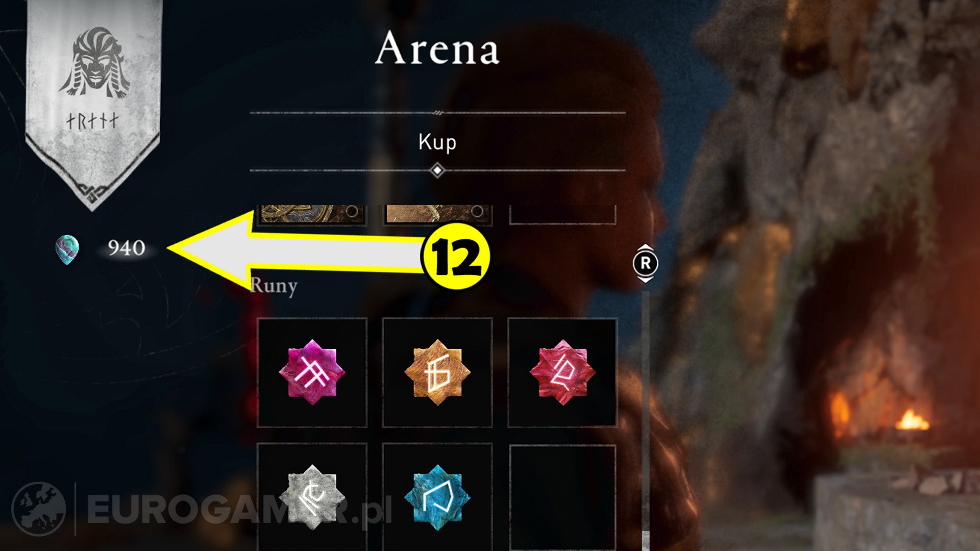
Task: Click the Arena title
Action: pyautogui.click(x=437, y=48)
